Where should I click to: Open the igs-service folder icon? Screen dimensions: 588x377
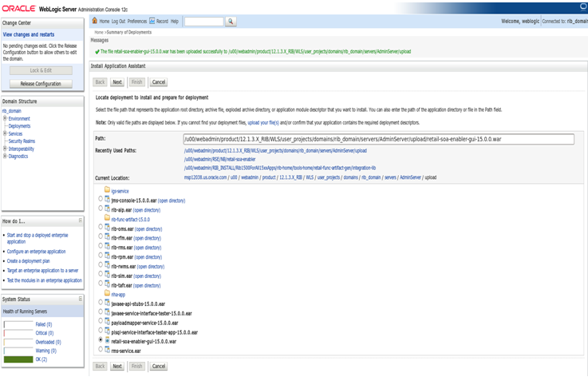click(x=107, y=190)
